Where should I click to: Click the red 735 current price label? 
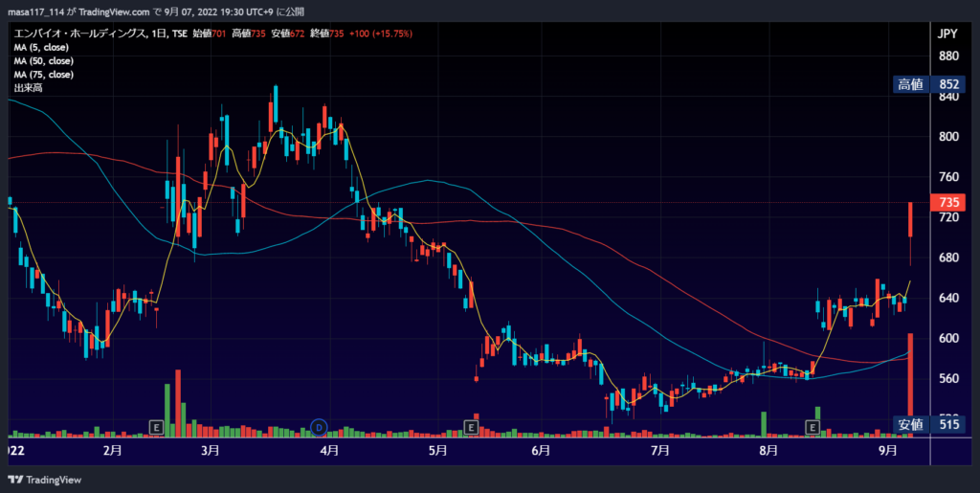pos(948,202)
